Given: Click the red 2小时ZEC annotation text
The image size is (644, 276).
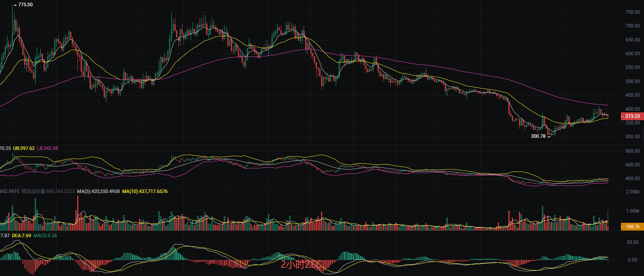Looking at the screenshot, I should pyautogui.click(x=300, y=265).
